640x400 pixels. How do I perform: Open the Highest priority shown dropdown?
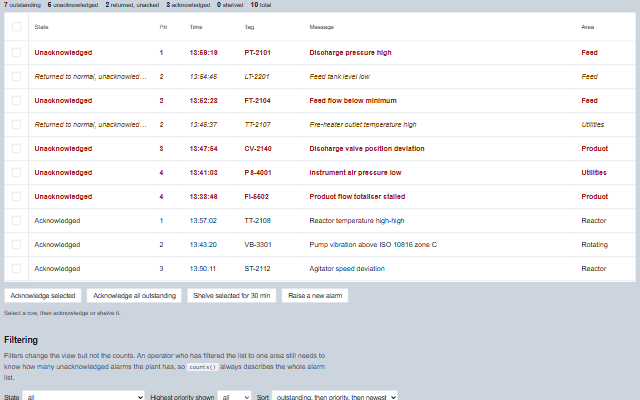pyautogui.click(x=234, y=396)
